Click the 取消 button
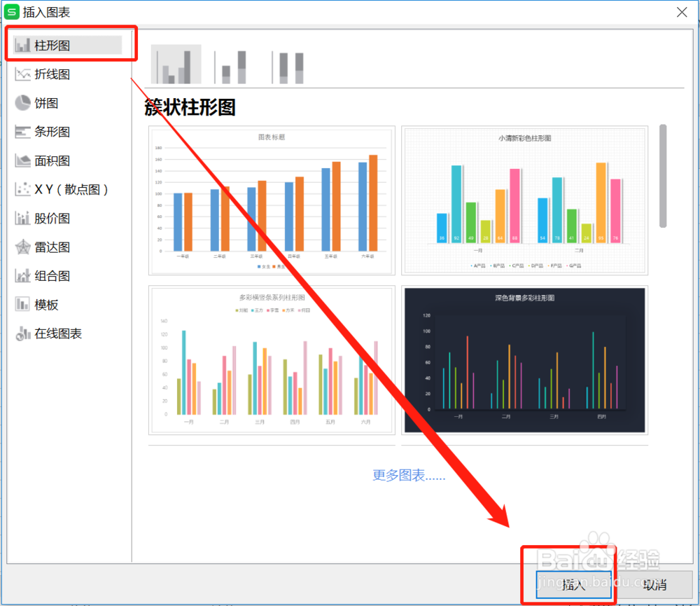 (655, 584)
